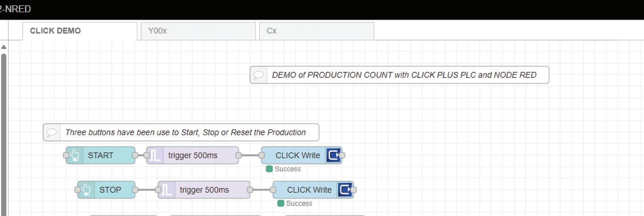Select the STOP node label

coord(110,190)
